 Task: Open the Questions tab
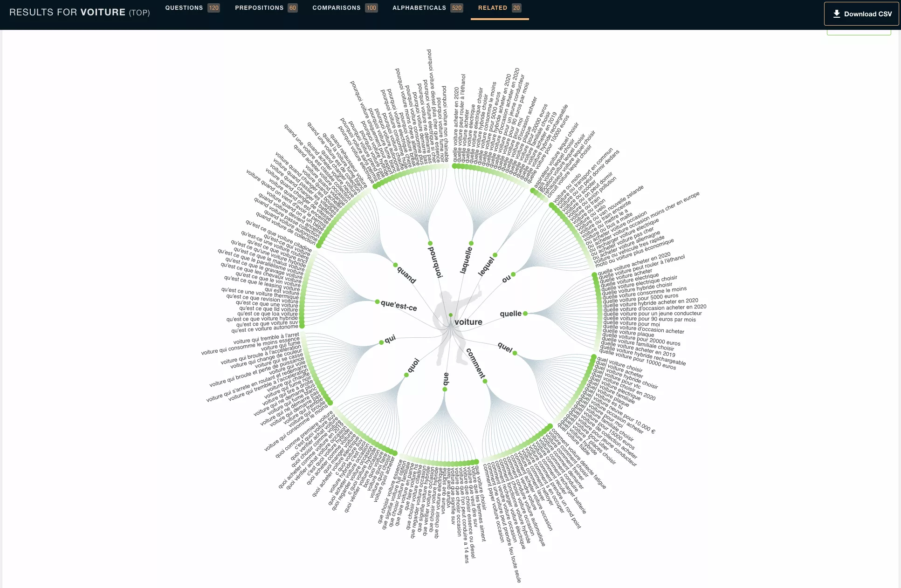point(184,8)
